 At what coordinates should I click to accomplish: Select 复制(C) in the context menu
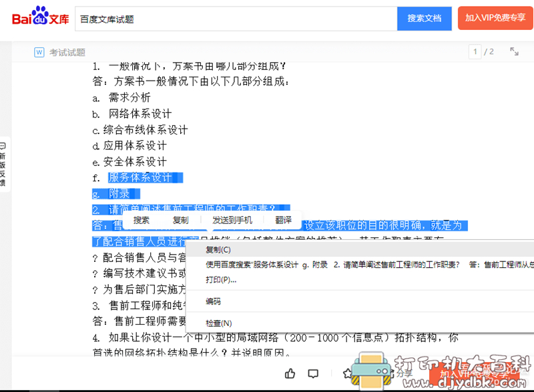(x=360, y=250)
